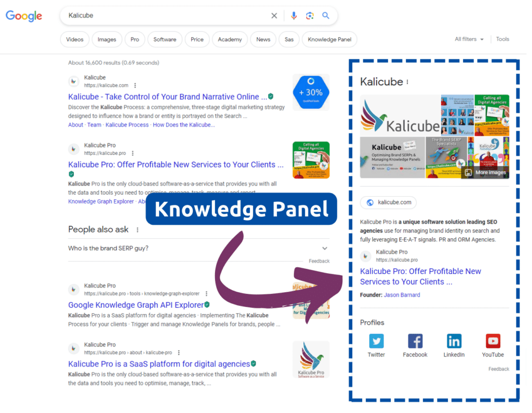Open three-dot menu beside https://kalicube.pro URL
The height and width of the screenshot is (413, 532).
click(x=132, y=153)
